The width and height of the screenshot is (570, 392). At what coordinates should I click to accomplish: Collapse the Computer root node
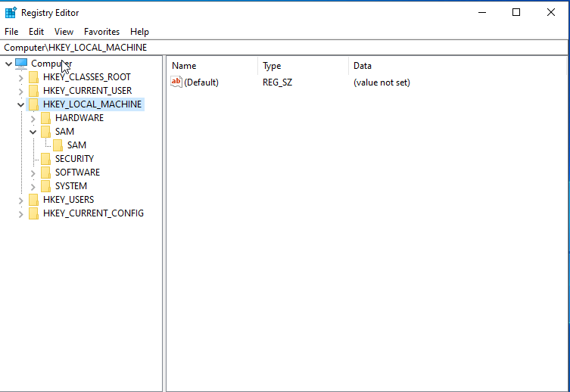click(x=9, y=64)
